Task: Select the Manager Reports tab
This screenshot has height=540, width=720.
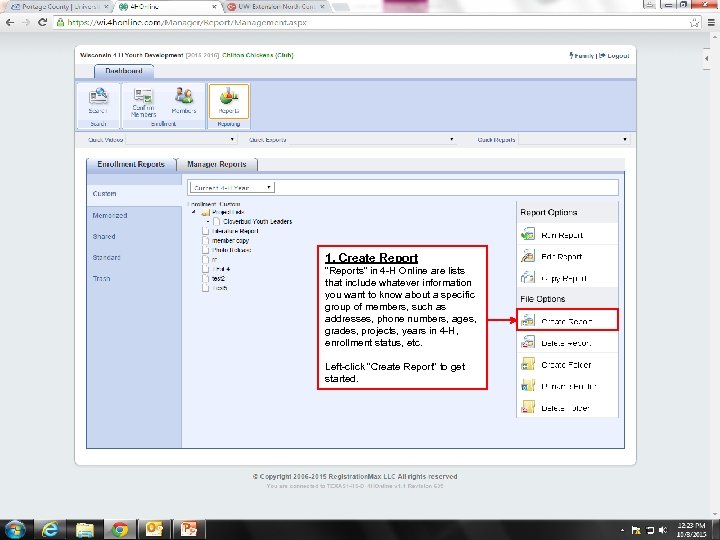Action: pos(217,164)
